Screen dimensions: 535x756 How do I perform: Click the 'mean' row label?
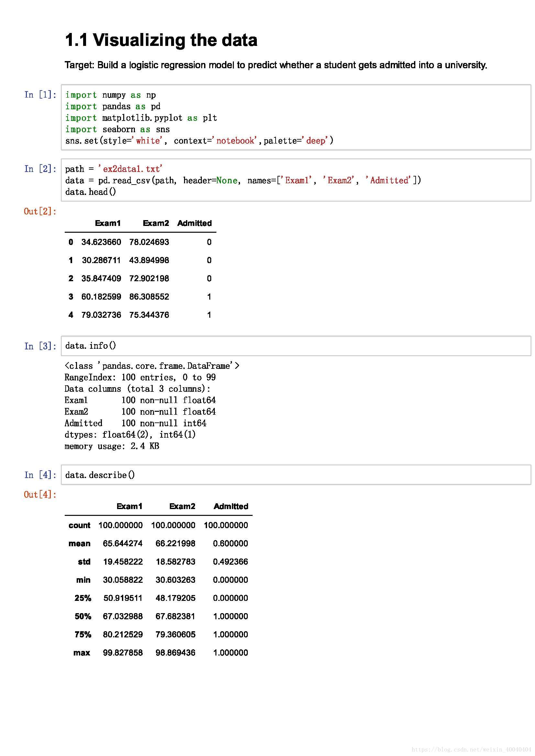(x=79, y=544)
